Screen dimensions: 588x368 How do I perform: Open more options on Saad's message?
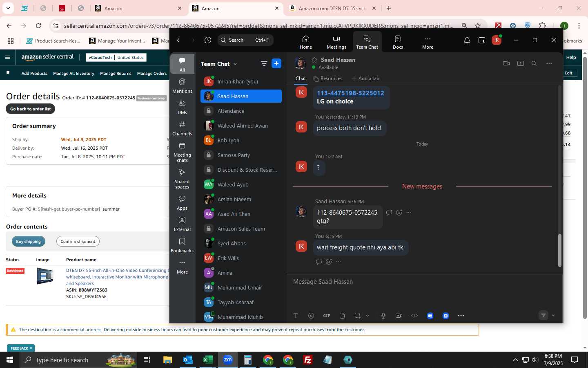[x=409, y=213]
